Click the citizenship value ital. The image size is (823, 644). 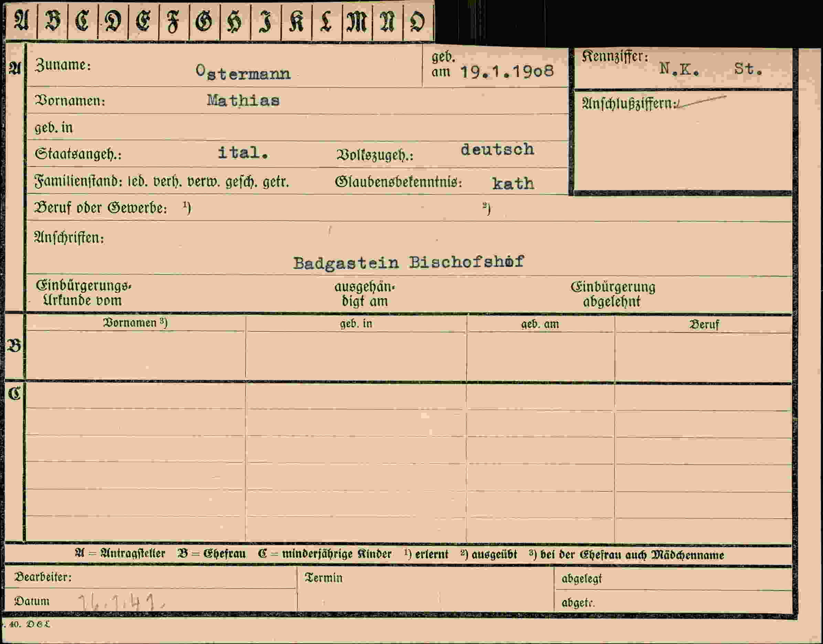(243, 152)
